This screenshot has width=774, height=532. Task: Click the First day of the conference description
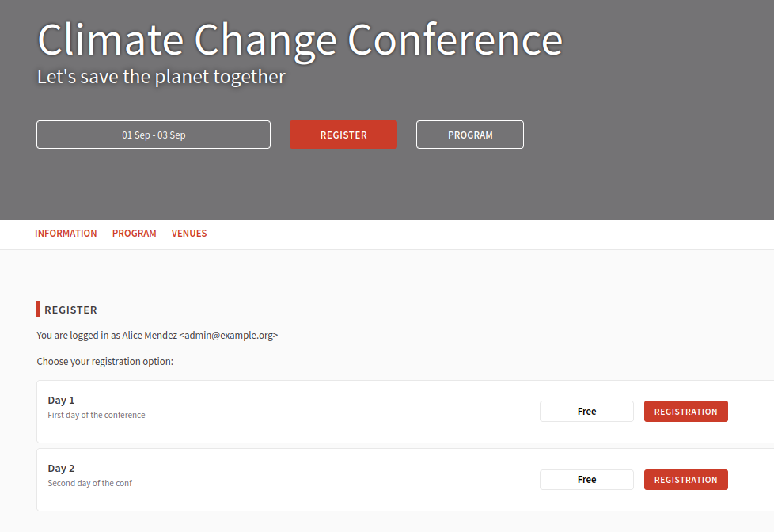pyautogui.click(x=97, y=415)
